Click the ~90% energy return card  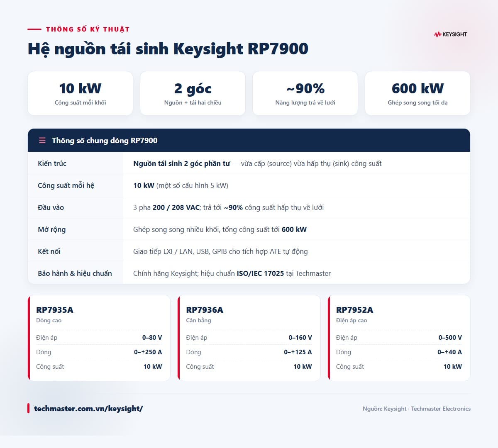click(x=305, y=93)
